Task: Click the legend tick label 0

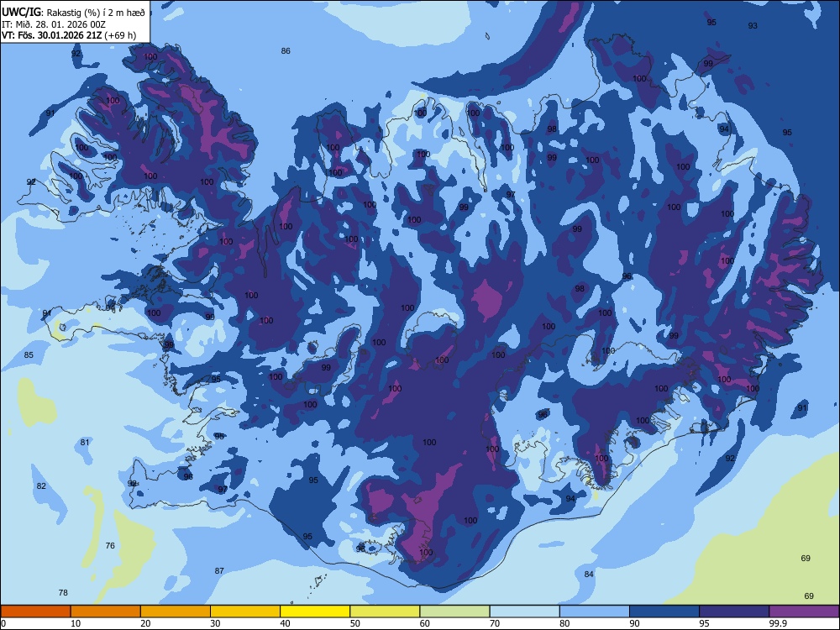Action: pyautogui.click(x=3, y=623)
